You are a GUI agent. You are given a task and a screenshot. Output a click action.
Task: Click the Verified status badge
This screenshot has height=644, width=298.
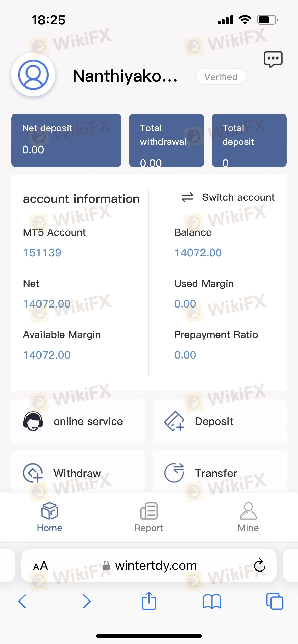[x=221, y=77]
